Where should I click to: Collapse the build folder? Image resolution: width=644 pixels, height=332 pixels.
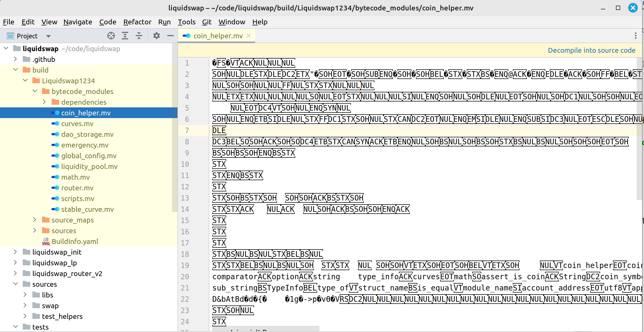point(16,70)
